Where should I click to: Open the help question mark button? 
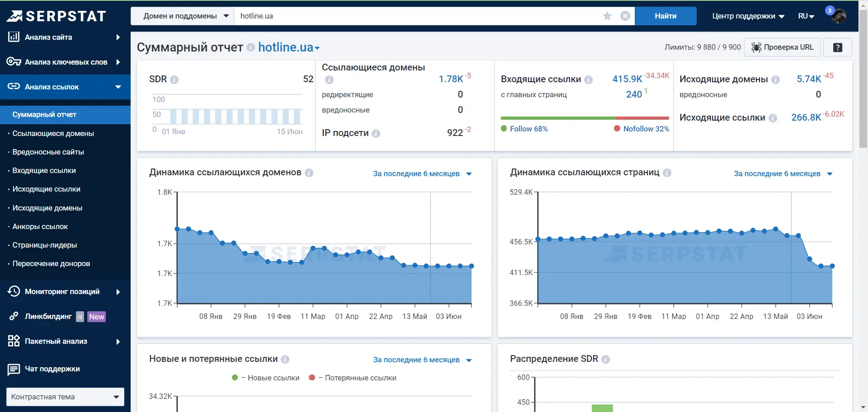pyautogui.click(x=837, y=47)
